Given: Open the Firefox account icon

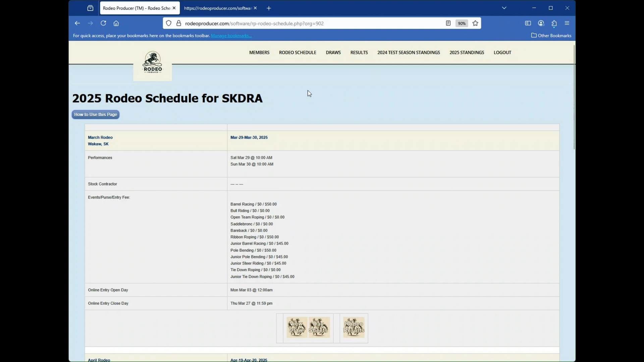Looking at the screenshot, I should coord(541,23).
